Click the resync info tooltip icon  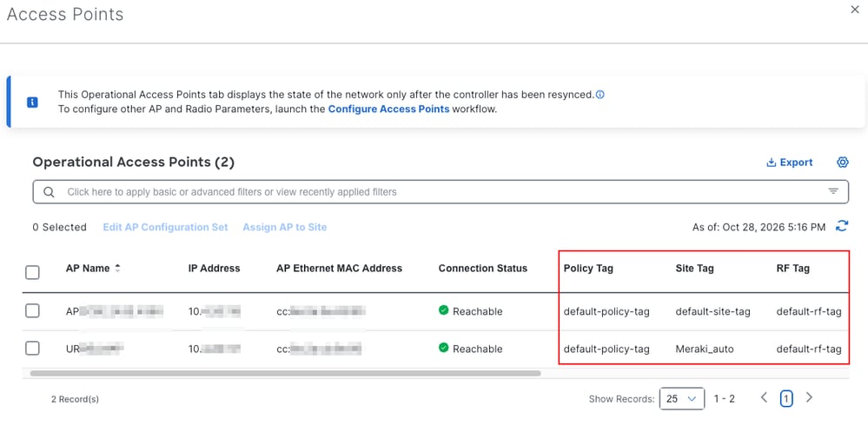[600, 94]
